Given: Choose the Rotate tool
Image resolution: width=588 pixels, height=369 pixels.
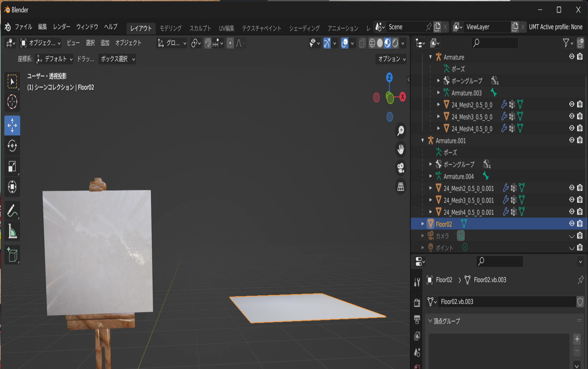Looking at the screenshot, I should [x=12, y=146].
